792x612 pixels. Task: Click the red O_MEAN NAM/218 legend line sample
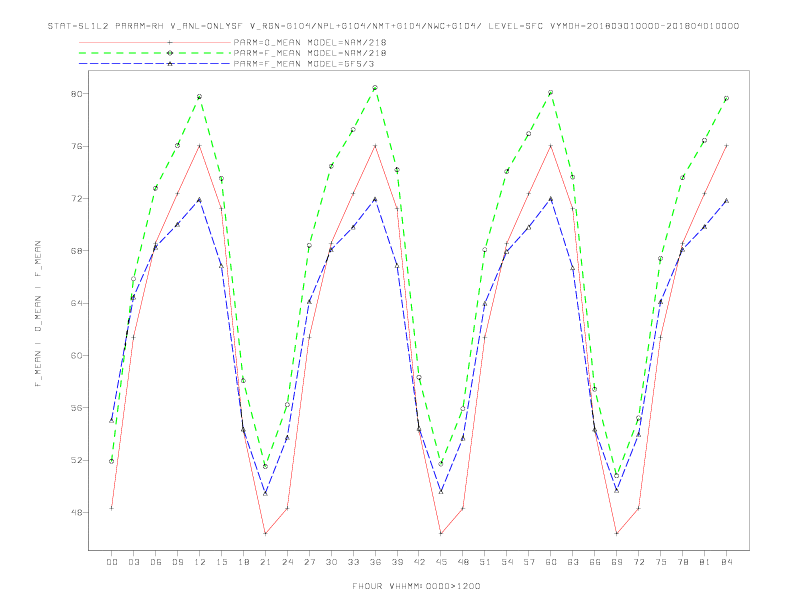pos(155,42)
